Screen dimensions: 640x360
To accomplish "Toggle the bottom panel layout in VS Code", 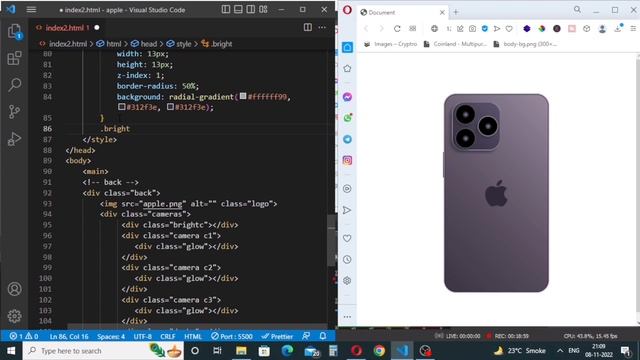I will [238, 9].
